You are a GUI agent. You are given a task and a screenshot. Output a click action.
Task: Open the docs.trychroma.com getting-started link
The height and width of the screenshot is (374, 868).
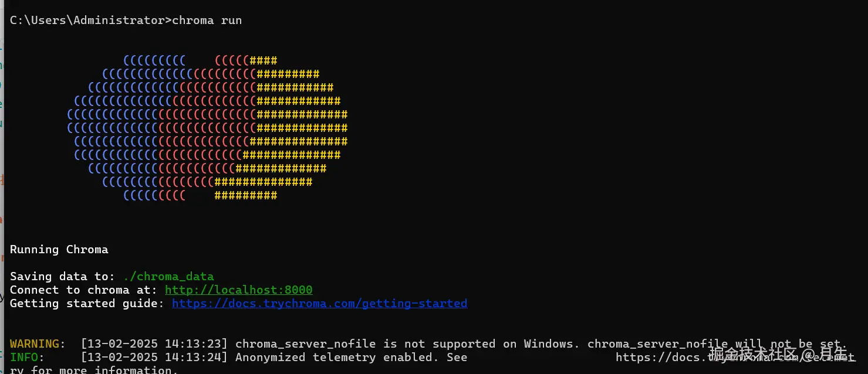pos(319,303)
